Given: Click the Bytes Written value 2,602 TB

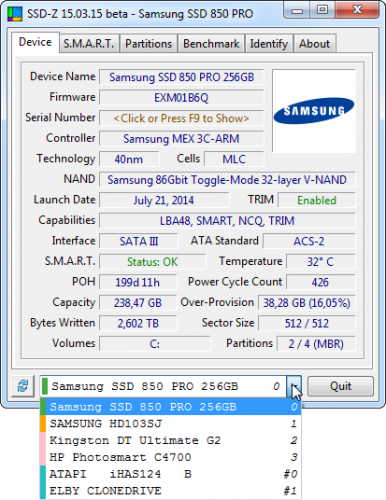Looking at the screenshot, I should pos(138,323).
